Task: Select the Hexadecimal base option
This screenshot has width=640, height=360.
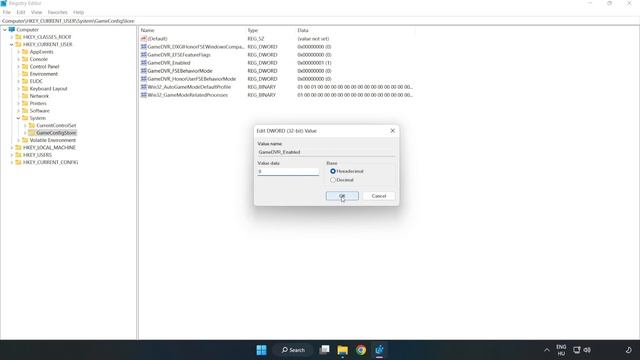Action: (333, 171)
